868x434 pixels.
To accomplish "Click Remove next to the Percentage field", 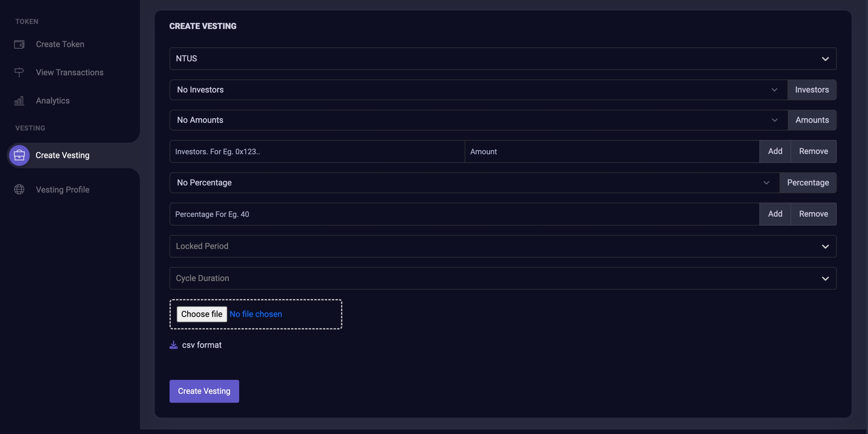I will pos(813,214).
